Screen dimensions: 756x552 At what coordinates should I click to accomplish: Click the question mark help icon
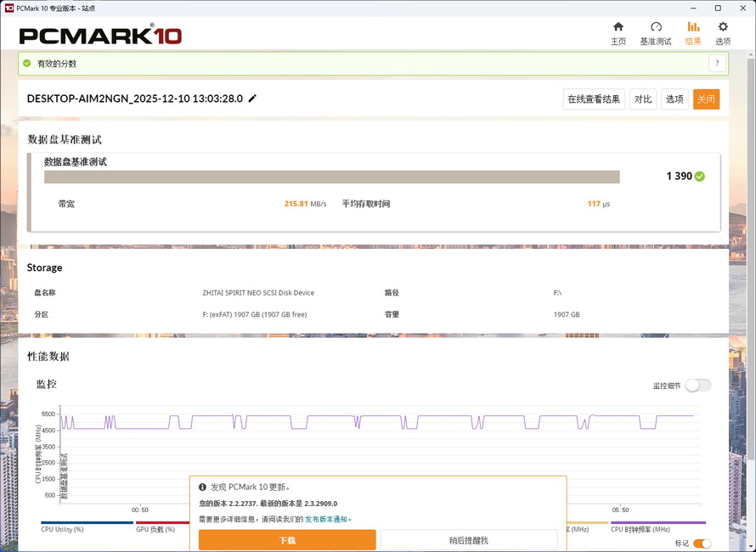(x=717, y=63)
